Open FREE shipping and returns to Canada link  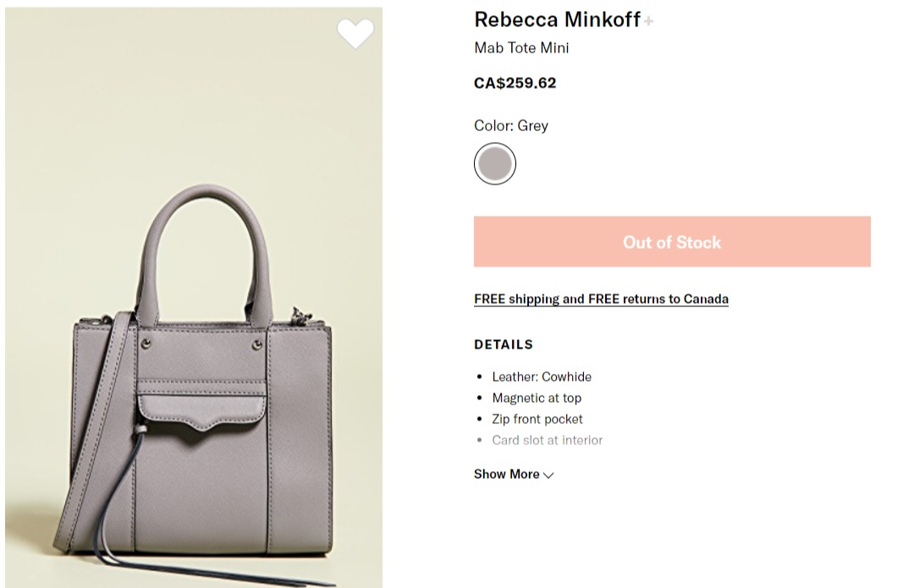coord(601,299)
